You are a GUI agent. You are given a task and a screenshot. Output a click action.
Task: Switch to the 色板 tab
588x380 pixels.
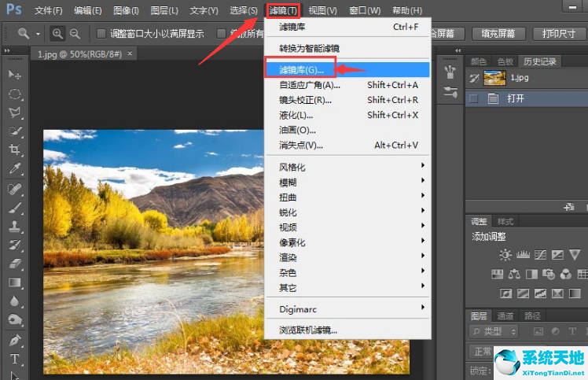(505, 61)
